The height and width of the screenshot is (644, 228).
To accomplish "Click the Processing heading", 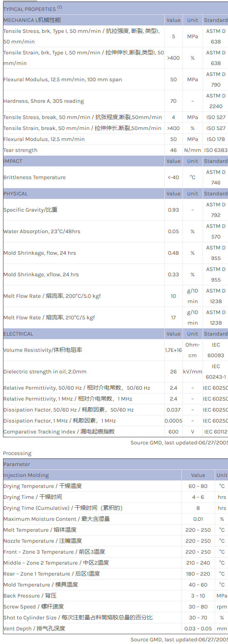I will (17, 453).
